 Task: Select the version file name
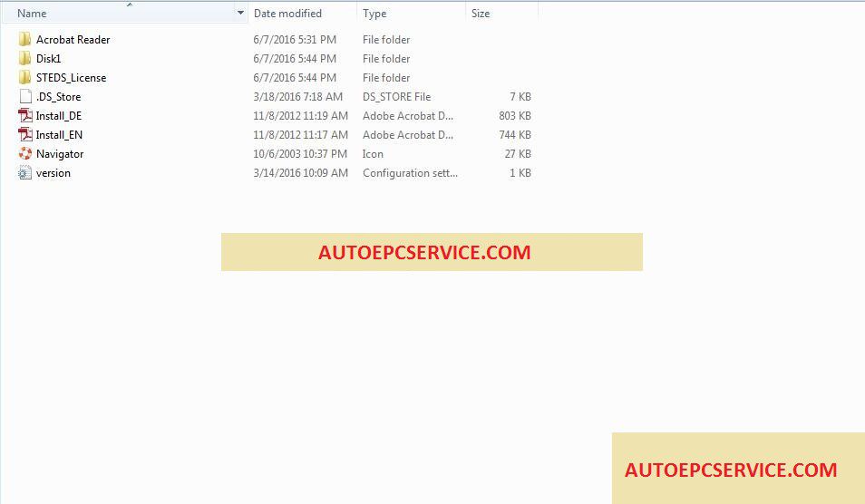[53, 172]
